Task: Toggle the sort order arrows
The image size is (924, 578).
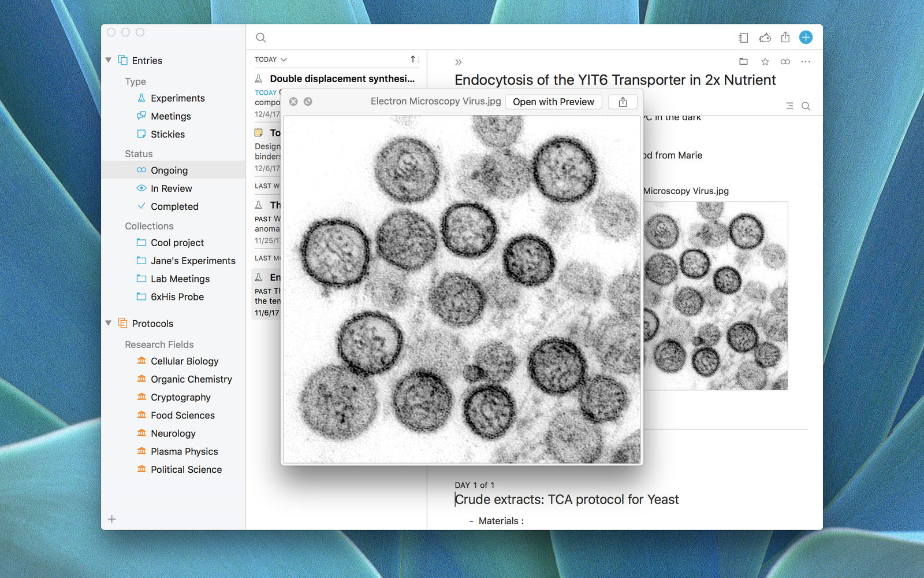Action: (415, 60)
